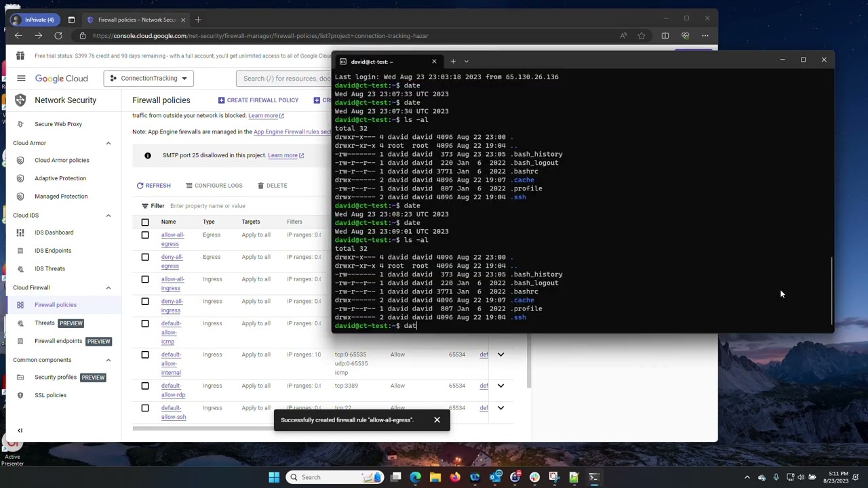868x488 pixels.
Task: Open the ConnectionTracking project selector dropdown
Action: pos(149,79)
